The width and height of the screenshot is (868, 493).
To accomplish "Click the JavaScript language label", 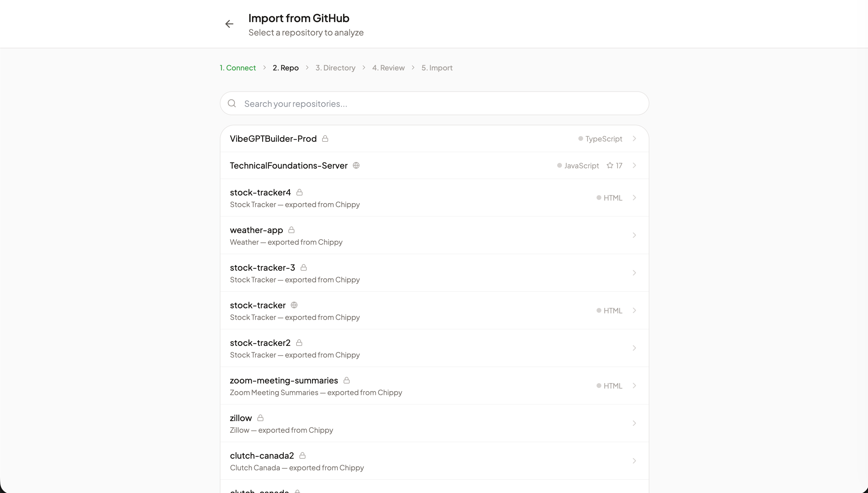I will pyautogui.click(x=581, y=166).
